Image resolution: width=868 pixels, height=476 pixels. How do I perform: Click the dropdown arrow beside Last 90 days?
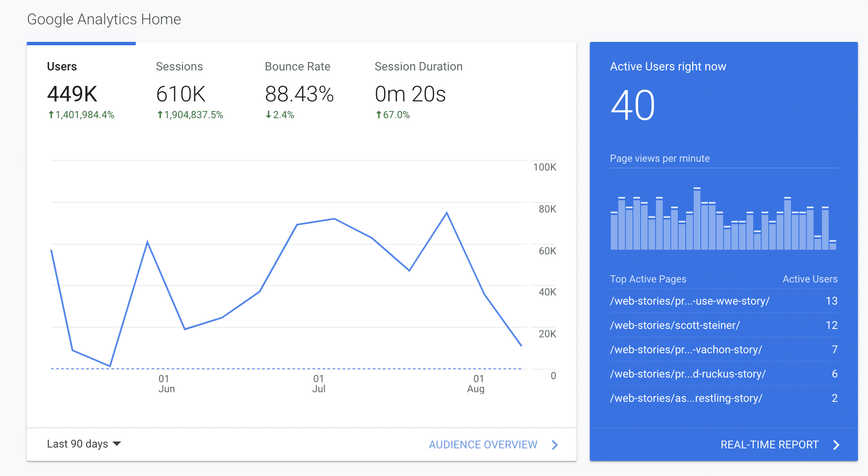117,444
